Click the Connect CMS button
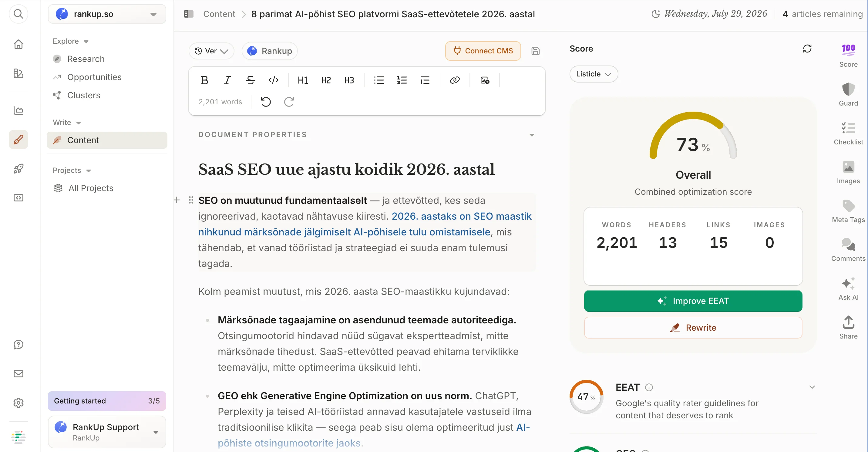Viewport: 868px width, 452px height. (483, 51)
